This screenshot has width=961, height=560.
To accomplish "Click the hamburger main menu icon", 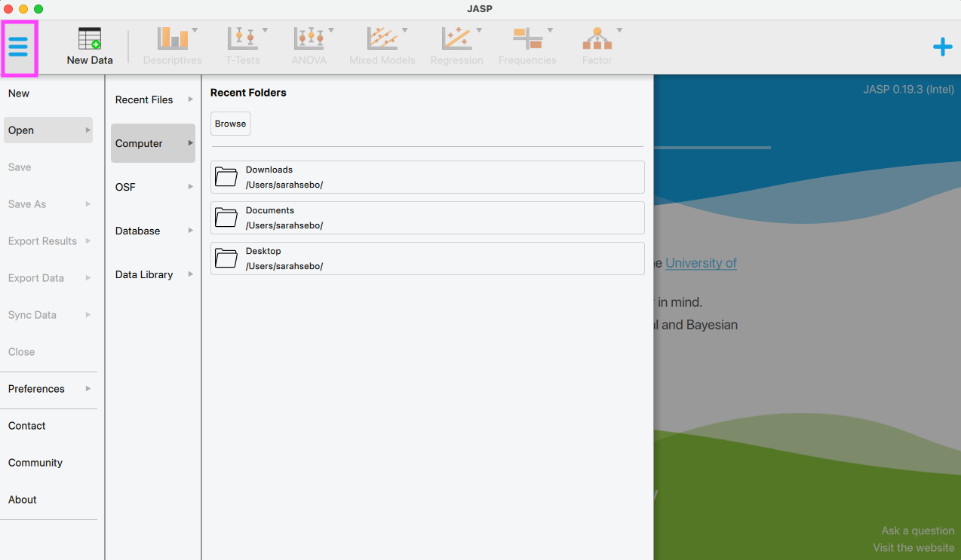I will 19,48.
